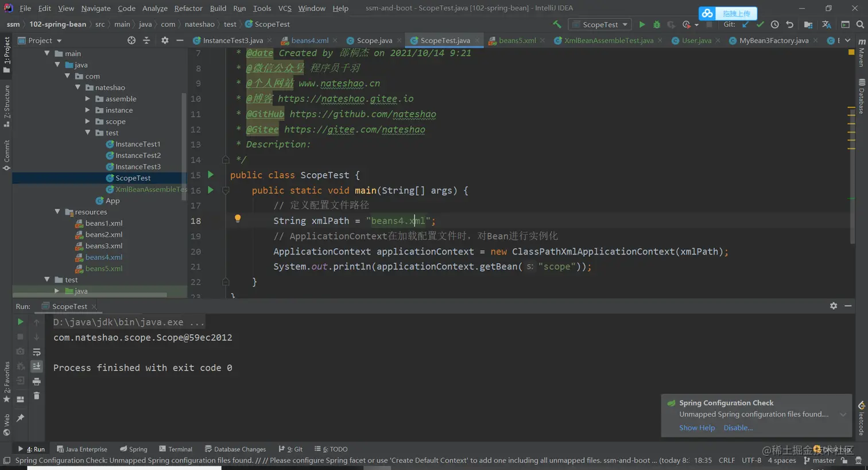Open Run Anything icon near search
This screenshot has height=470, width=868.
pos(845,24)
